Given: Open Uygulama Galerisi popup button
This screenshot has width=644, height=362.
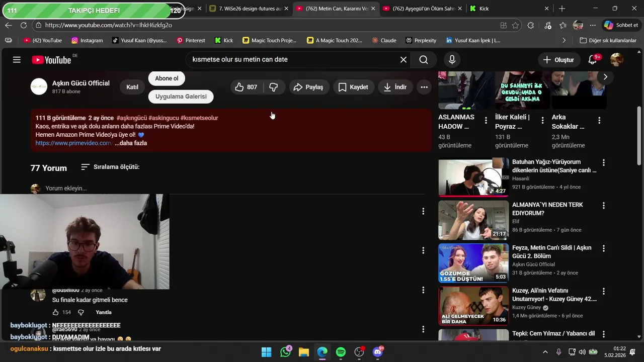Looking at the screenshot, I should click(181, 97).
